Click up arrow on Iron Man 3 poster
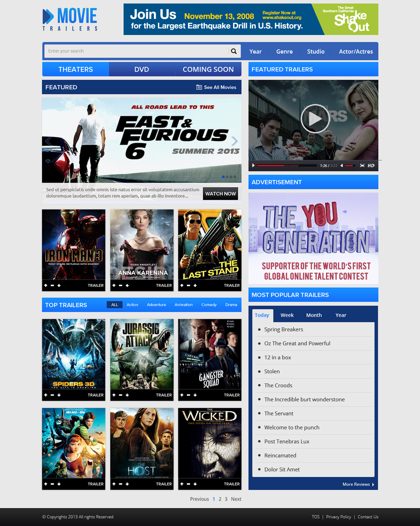Viewport: 420px width, 526px height. click(x=46, y=285)
